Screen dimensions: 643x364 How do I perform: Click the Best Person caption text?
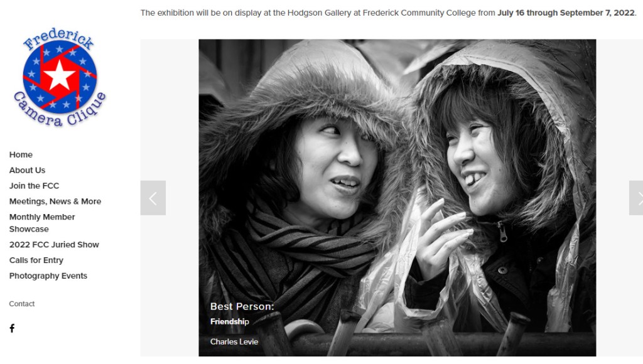click(242, 306)
